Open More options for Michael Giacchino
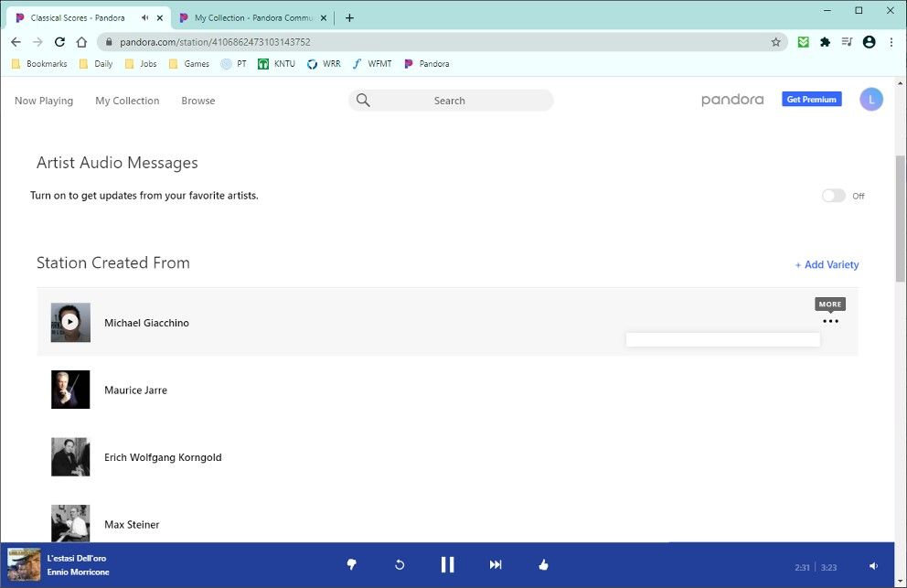 click(x=830, y=322)
